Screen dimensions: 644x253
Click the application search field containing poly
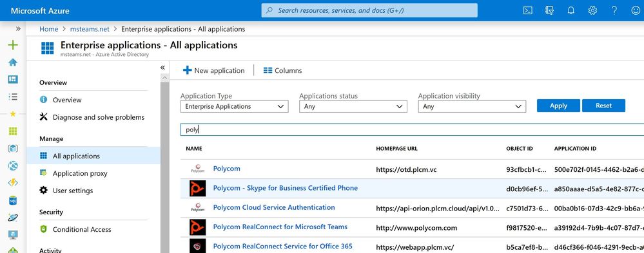point(412,129)
